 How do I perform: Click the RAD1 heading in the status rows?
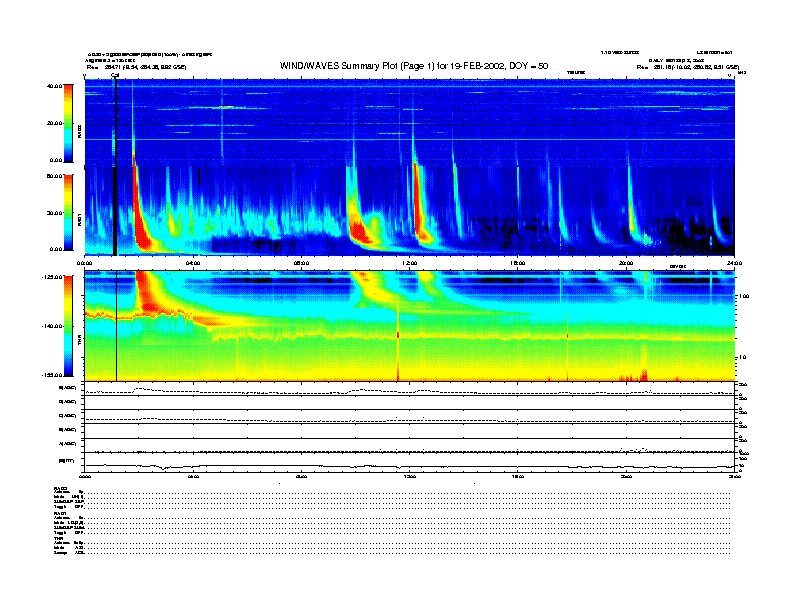click(61, 514)
